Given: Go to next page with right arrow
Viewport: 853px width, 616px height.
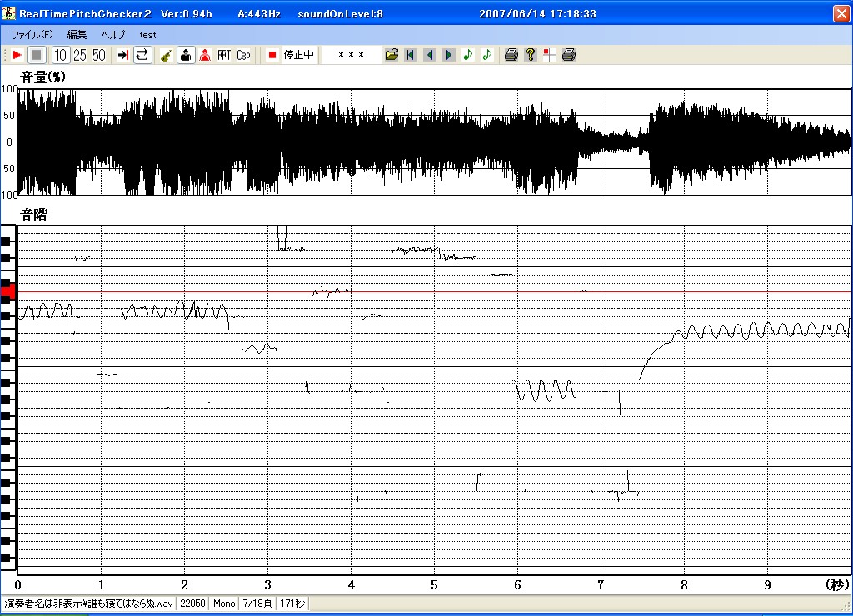Looking at the screenshot, I should 449,55.
